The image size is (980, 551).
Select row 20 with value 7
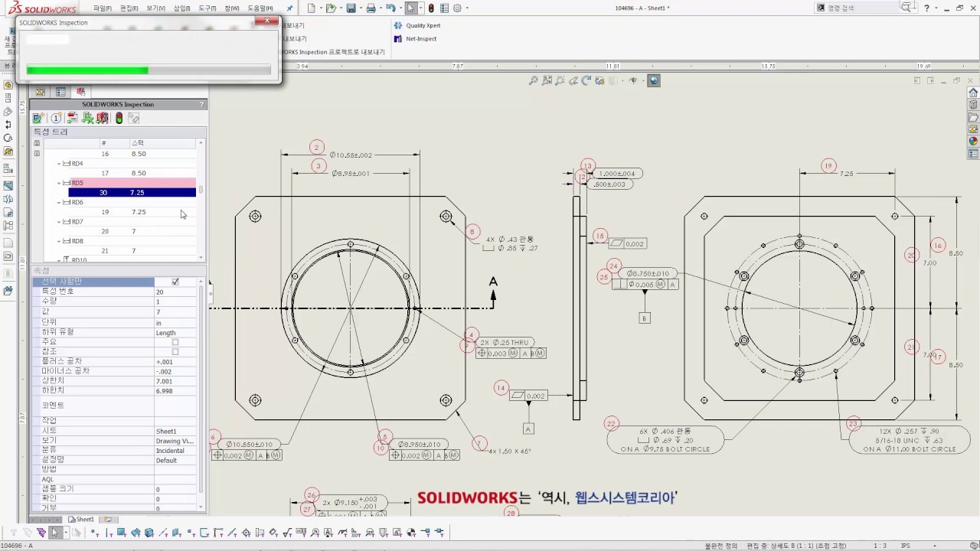(132, 231)
